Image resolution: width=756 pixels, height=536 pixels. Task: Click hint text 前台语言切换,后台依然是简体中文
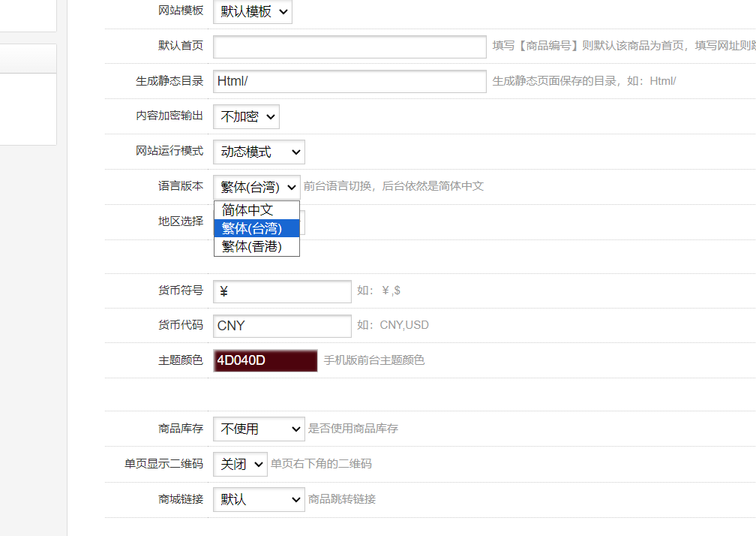pyautogui.click(x=394, y=185)
